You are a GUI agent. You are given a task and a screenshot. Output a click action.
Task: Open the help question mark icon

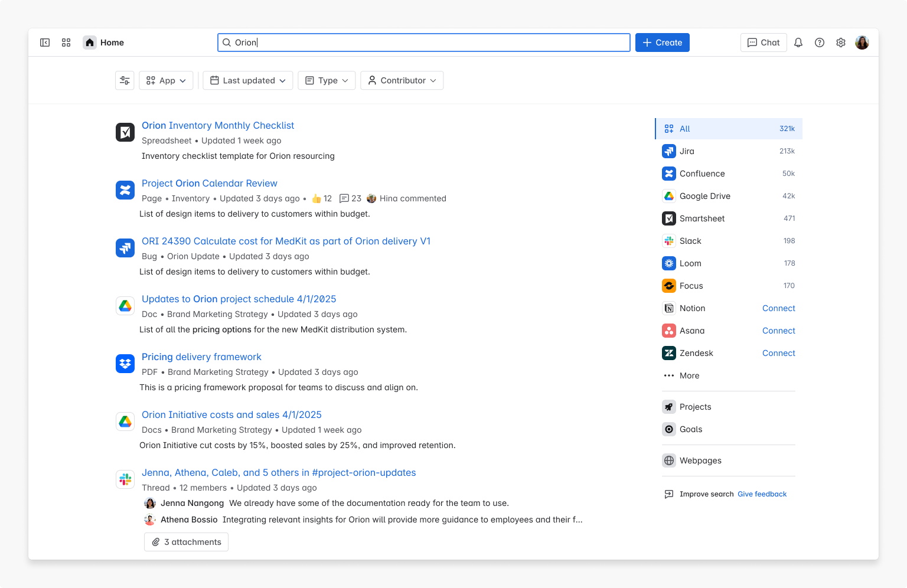click(x=820, y=42)
